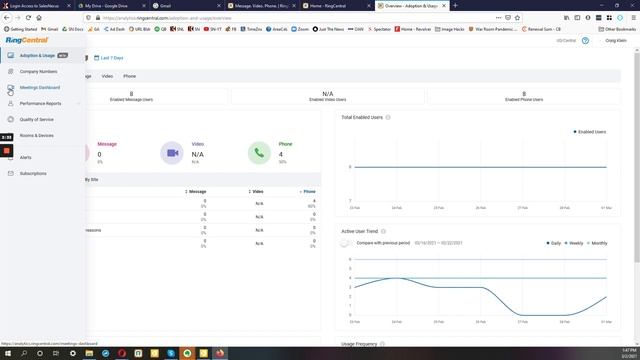The width and height of the screenshot is (640, 360).
Task: Sort table by Video column
Action: (256, 191)
